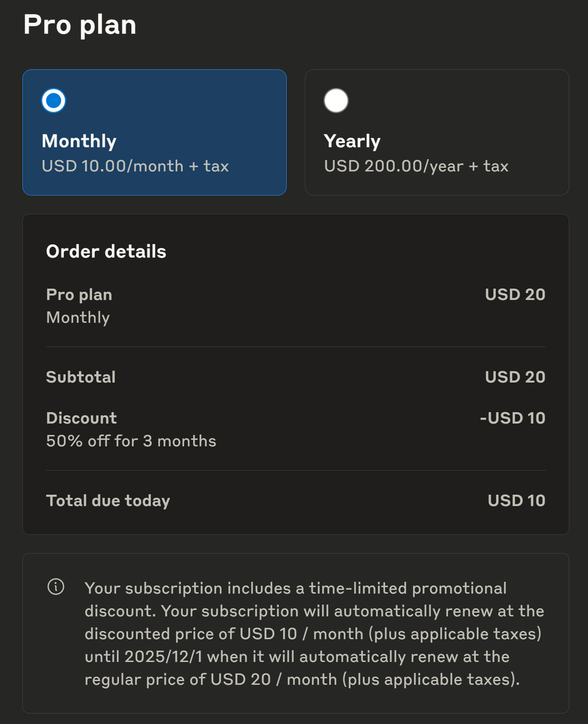This screenshot has width=588, height=724.
Task: Click "Monthly" billing text under Pro plan item
Action: point(78,318)
